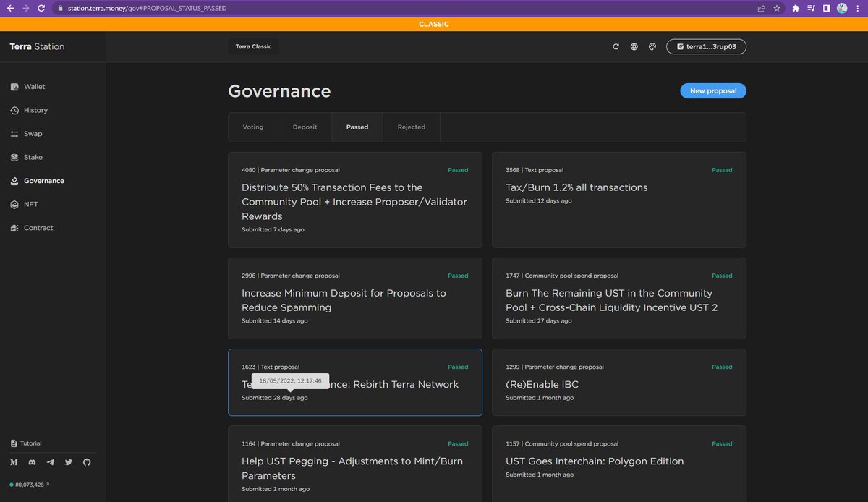This screenshot has width=868, height=502.
Task: Reload the page with browser refresh
Action: [41, 8]
